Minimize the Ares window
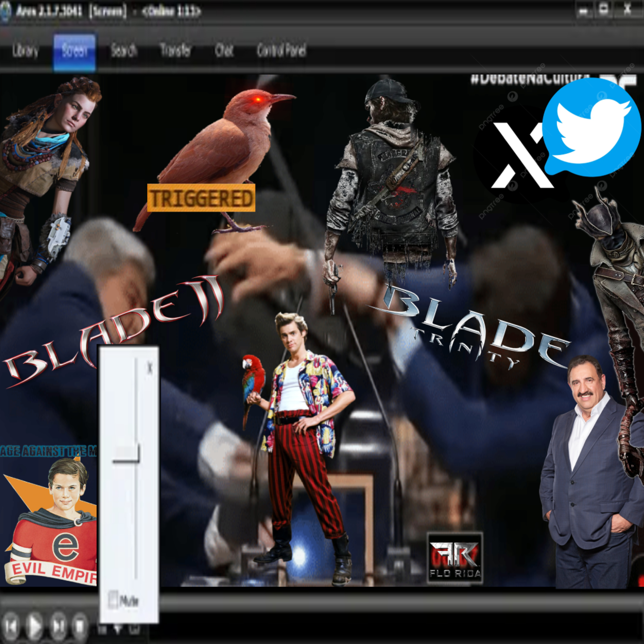The width and height of the screenshot is (644, 644). pos(583,11)
